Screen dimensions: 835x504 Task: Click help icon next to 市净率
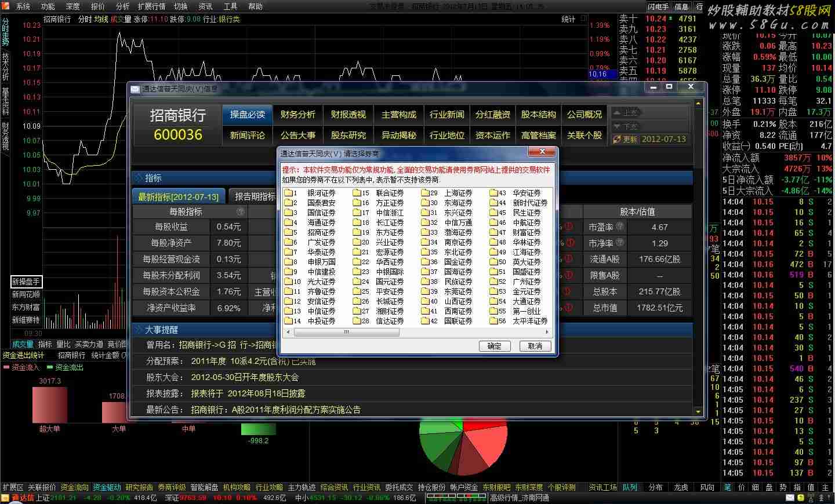620,243
